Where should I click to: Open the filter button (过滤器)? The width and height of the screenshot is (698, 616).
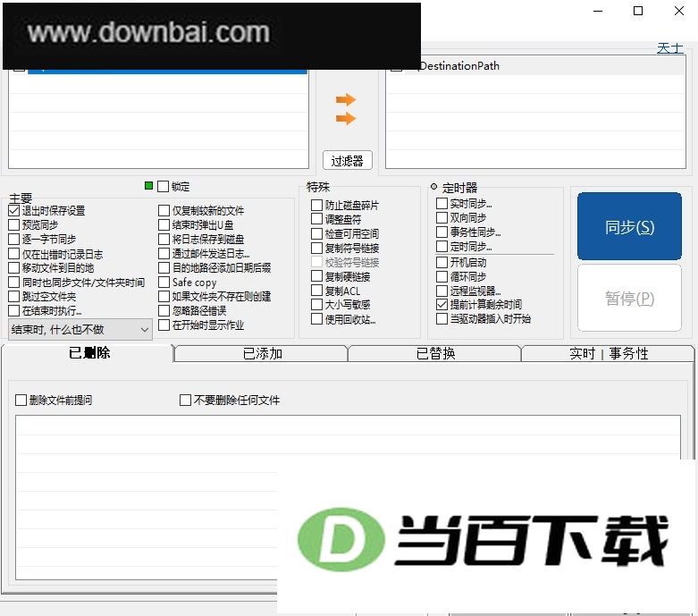tap(348, 160)
